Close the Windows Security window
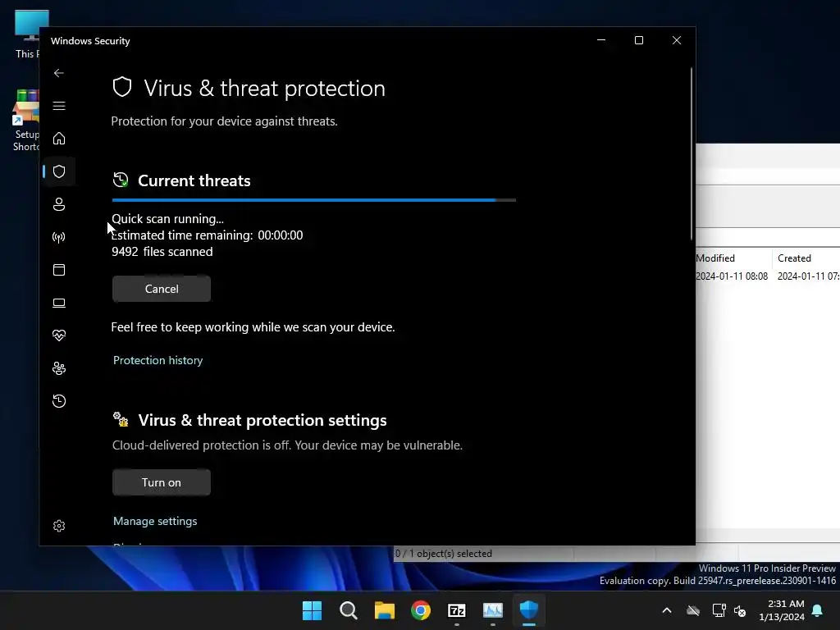 point(677,40)
